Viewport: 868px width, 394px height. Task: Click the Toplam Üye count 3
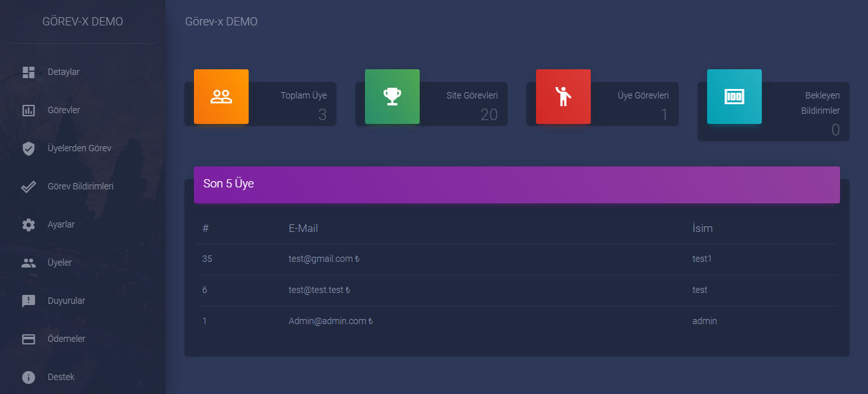(x=322, y=115)
